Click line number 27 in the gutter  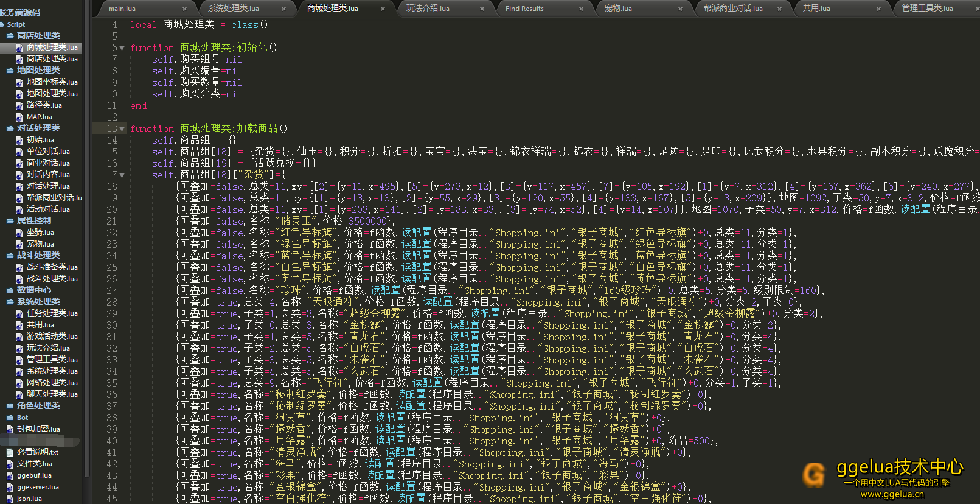(112, 291)
